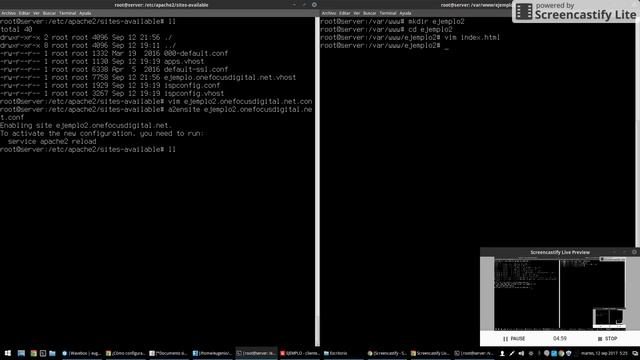Image resolution: width=640 pixels, height=360 pixels.
Task: Switch to EJEMPLO taskbar window
Action: click(300, 353)
